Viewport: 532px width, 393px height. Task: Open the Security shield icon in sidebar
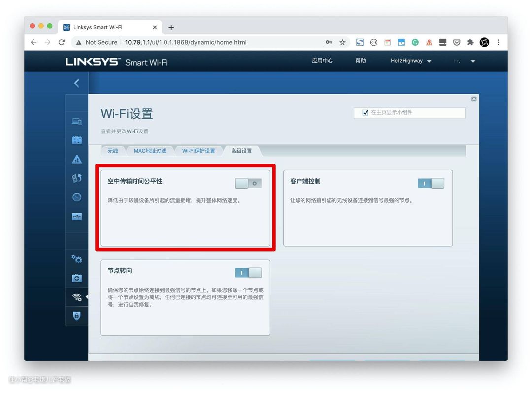77,316
